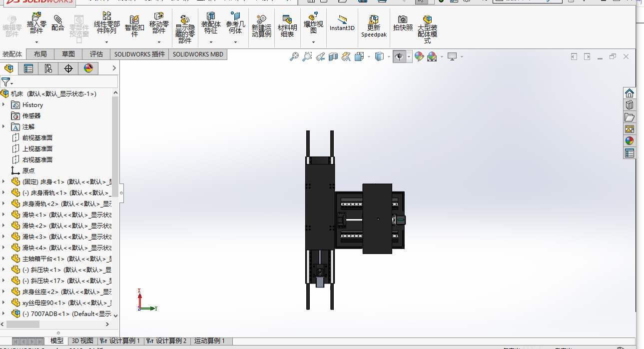Click Zoom to Fit in view toolbar
This screenshot has width=644, height=349.
(x=294, y=56)
